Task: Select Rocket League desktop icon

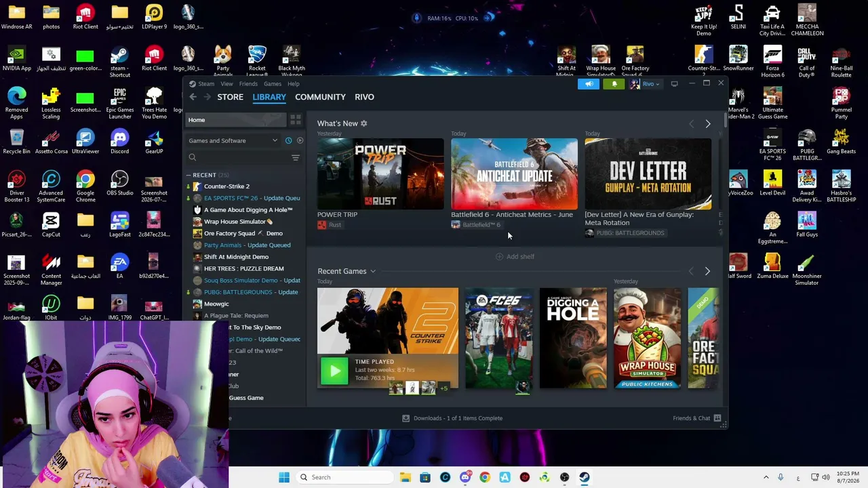Action: (x=257, y=62)
